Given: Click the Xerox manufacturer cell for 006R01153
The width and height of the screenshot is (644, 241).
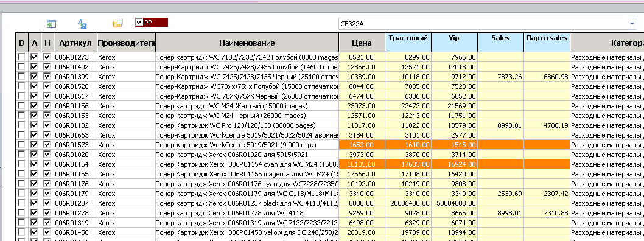Looking at the screenshot, I should tap(126, 116).
